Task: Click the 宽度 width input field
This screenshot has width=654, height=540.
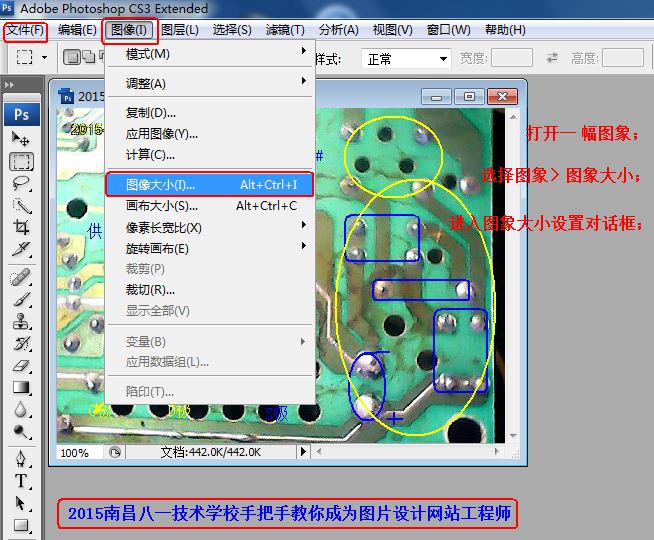Action: click(512, 58)
